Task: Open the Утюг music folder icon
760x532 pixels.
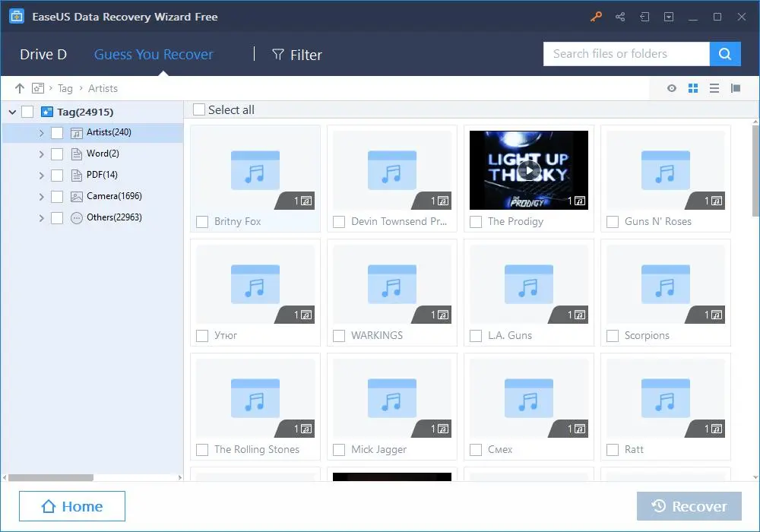Action: click(x=255, y=284)
